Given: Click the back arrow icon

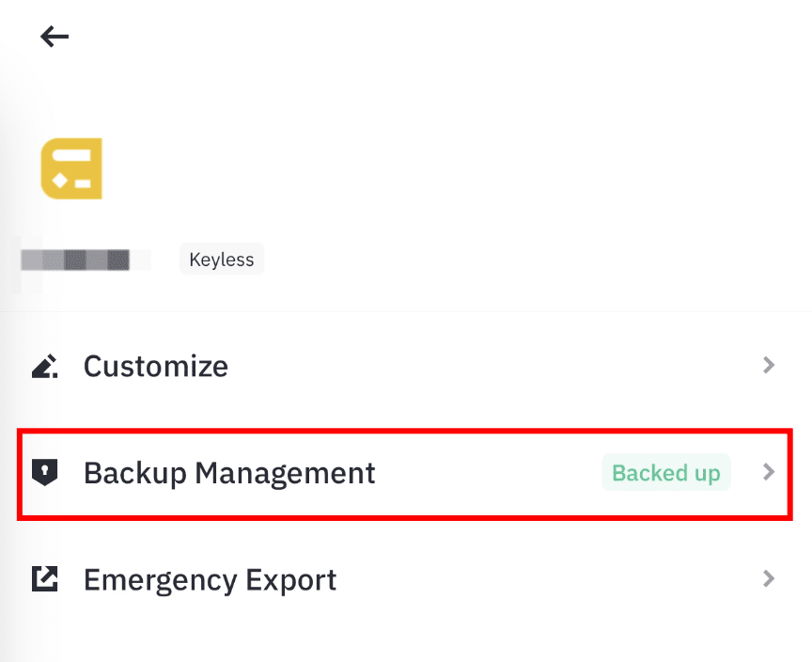Looking at the screenshot, I should coord(55,37).
